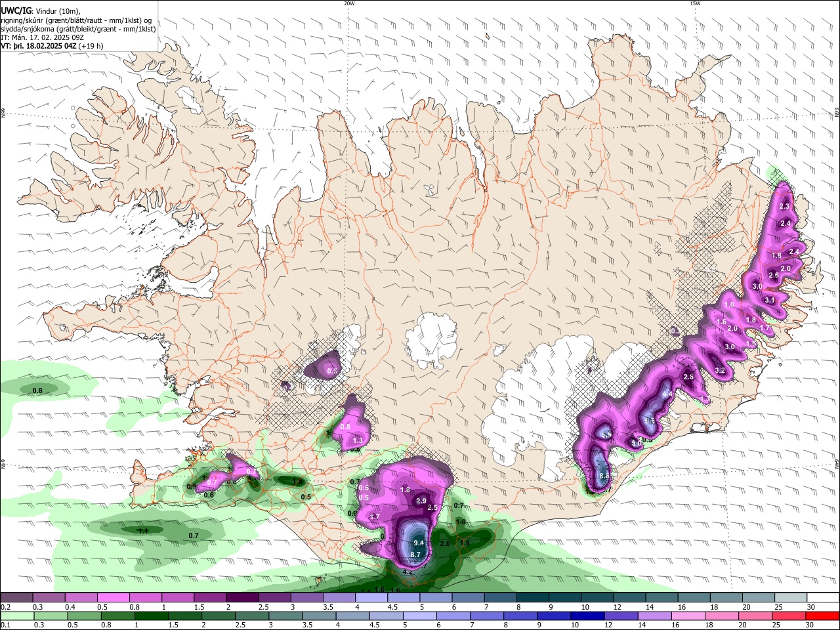The image size is (840, 630).
Task: Select the 3.1 value on the east coast
Action: coord(770,301)
